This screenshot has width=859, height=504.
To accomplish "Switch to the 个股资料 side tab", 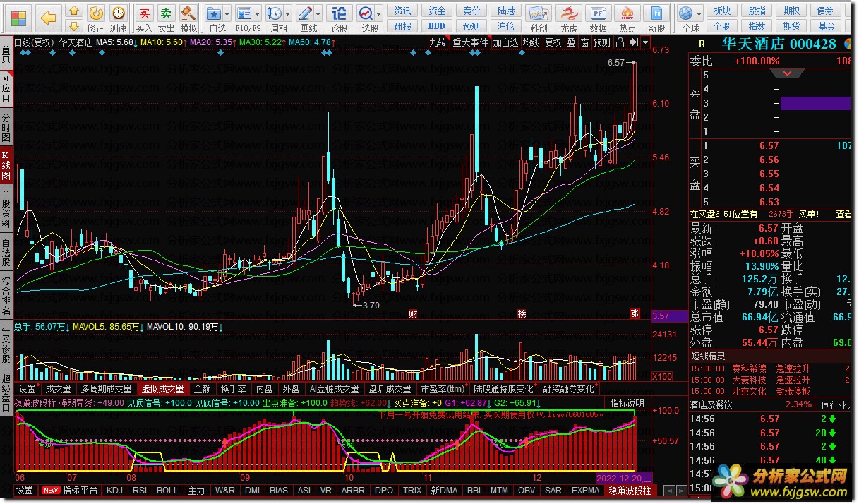I will [x=6, y=208].
